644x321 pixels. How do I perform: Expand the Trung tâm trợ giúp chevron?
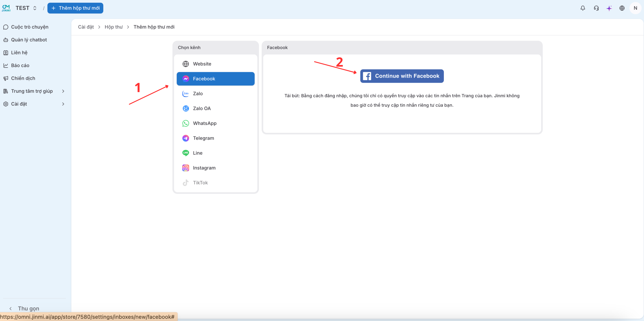pos(63,91)
